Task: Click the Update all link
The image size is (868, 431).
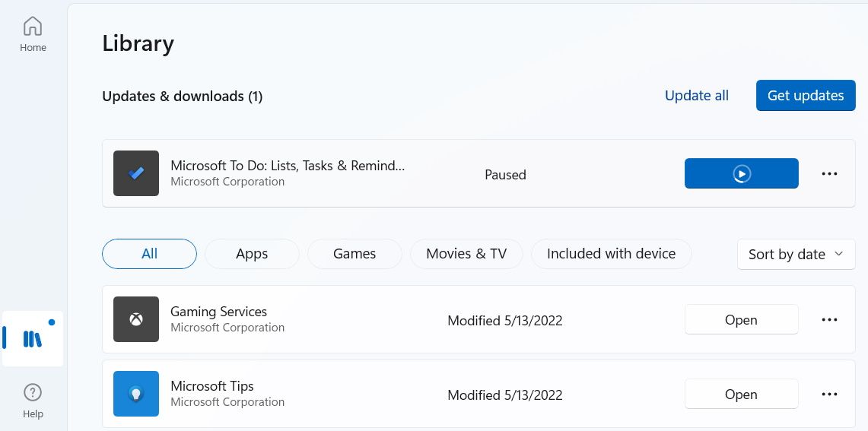Action: [696, 96]
